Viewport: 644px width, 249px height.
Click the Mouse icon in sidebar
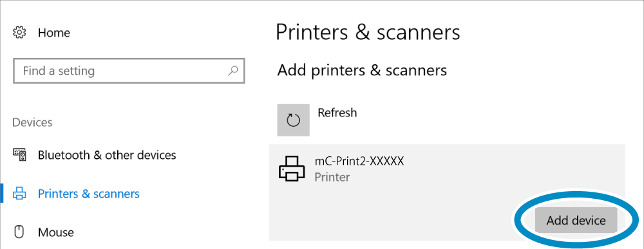pos(19,232)
